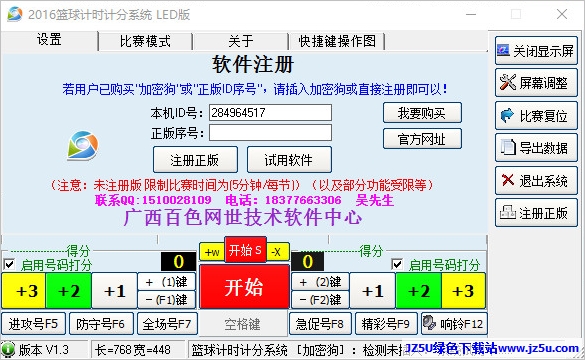Add 2 points for right team
This screenshot has height=360, width=585.
coord(419,291)
